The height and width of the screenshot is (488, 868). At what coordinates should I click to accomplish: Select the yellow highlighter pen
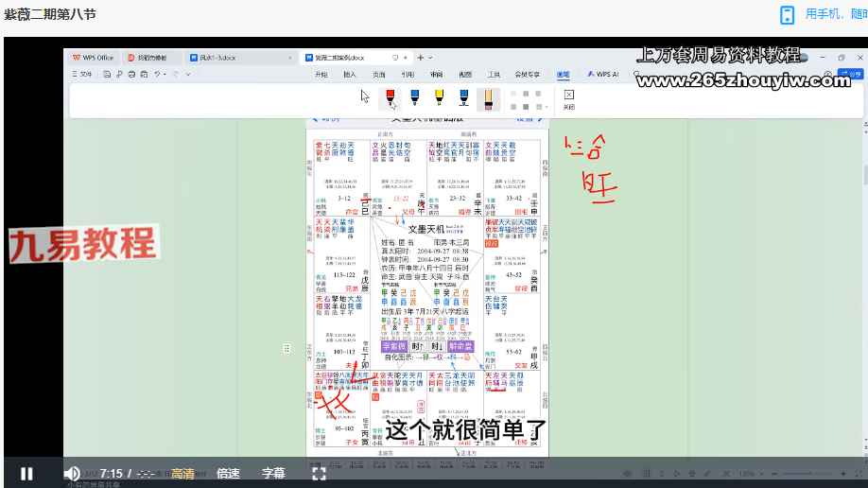(x=439, y=96)
